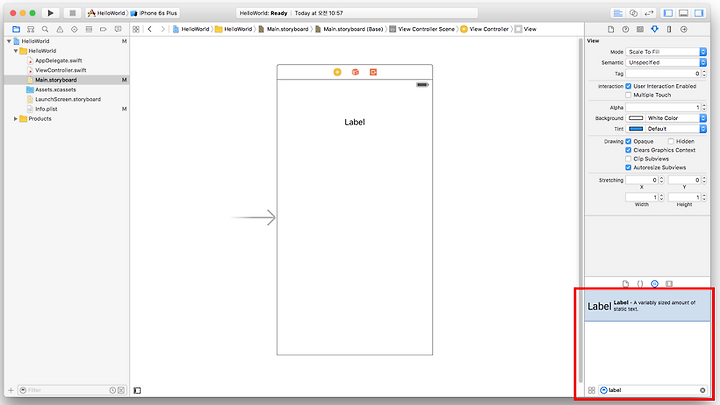Image resolution: width=720 pixels, height=405 pixels.
Task: Toggle Clears Graphics Context checkbox
Action: tap(628, 150)
